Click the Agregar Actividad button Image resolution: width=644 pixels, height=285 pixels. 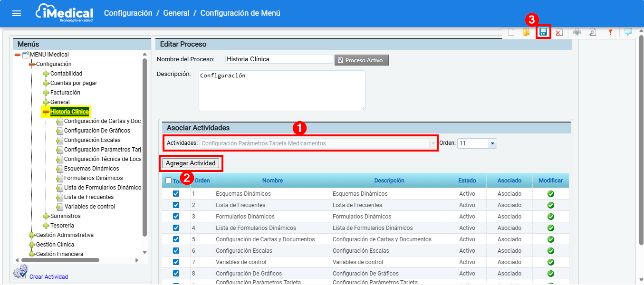click(191, 163)
